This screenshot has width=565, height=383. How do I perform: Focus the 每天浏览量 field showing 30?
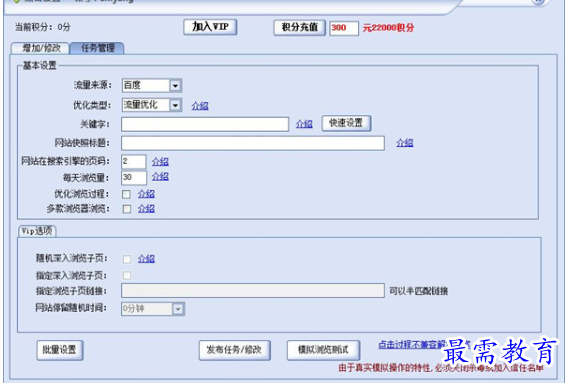134,178
